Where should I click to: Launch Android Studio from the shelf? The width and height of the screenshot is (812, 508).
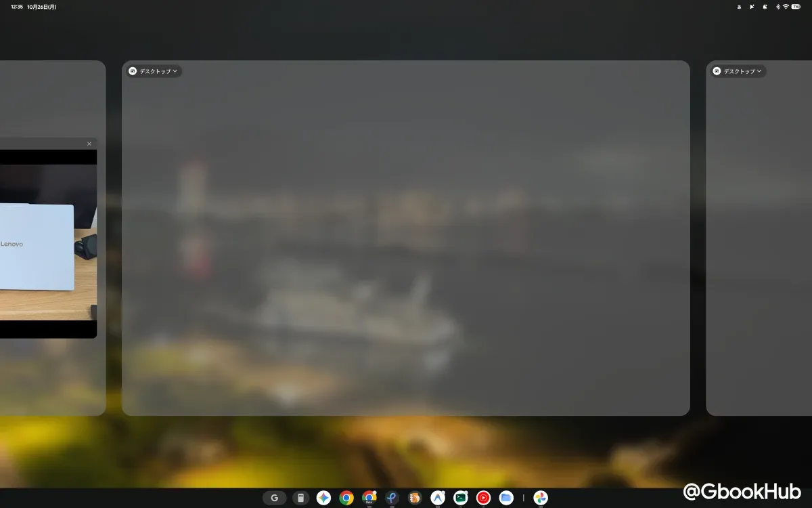(438, 498)
